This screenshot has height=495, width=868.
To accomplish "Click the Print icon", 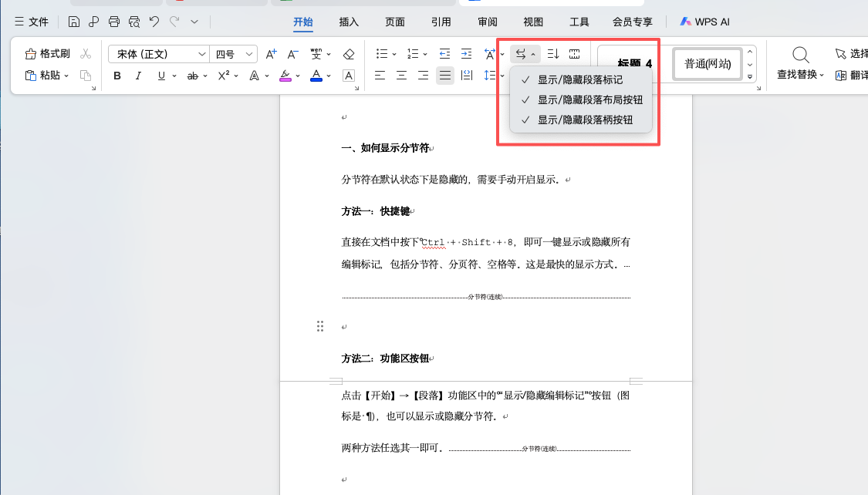I will pyautogui.click(x=114, y=22).
